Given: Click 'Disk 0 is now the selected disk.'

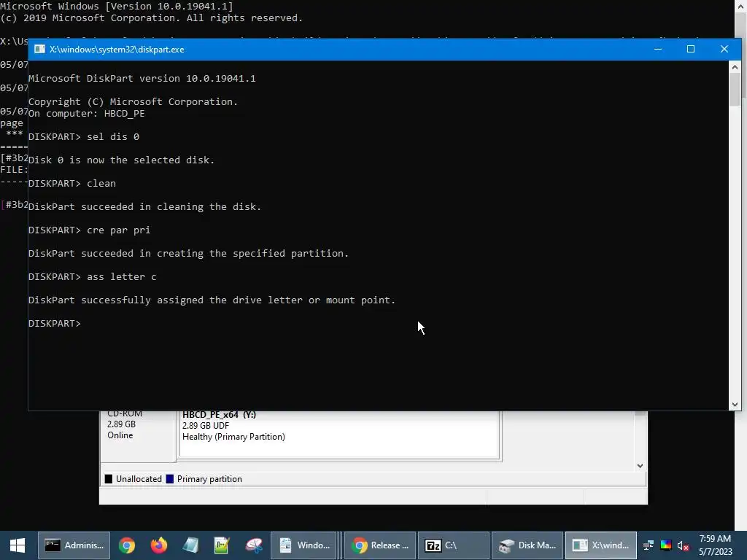Looking at the screenshot, I should (x=122, y=160).
